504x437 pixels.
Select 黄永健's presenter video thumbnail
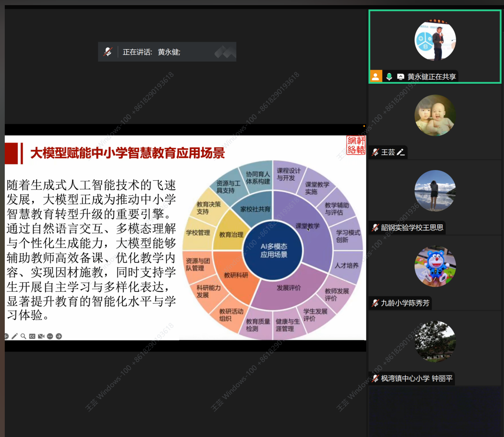point(435,40)
